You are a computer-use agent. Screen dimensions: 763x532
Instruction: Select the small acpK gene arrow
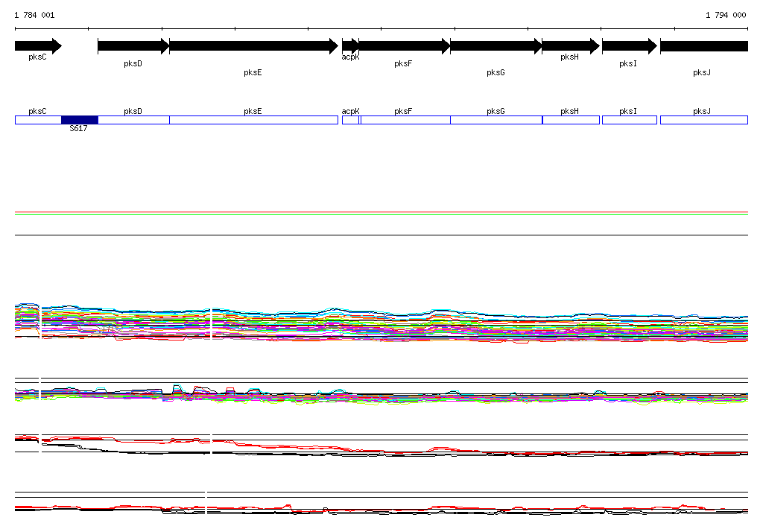(350, 46)
